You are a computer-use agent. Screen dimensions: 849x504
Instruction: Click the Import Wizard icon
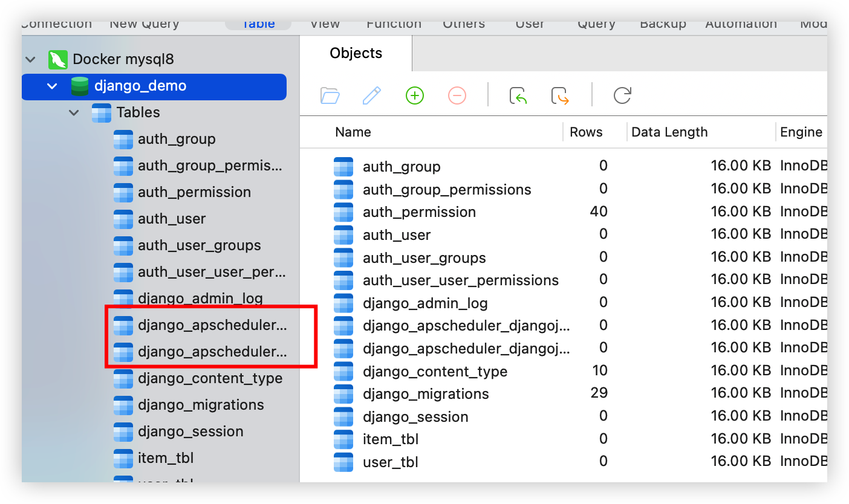point(518,95)
